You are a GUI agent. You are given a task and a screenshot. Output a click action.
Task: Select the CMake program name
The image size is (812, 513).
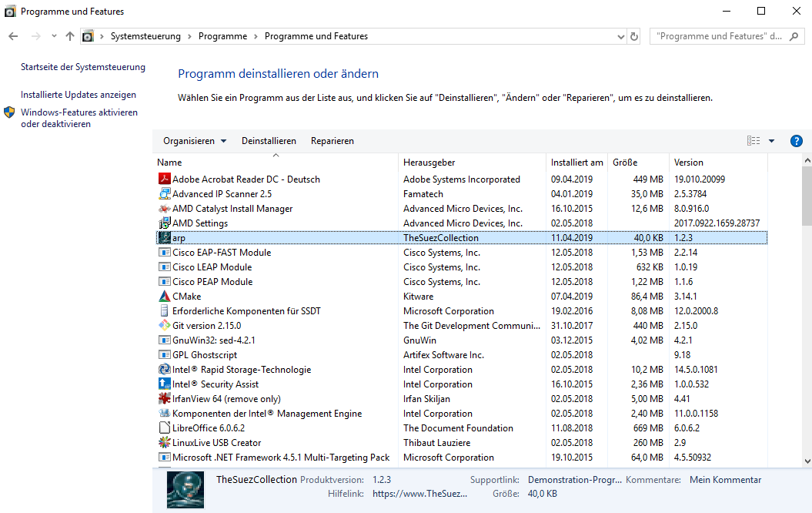pyautogui.click(x=186, y=297)
